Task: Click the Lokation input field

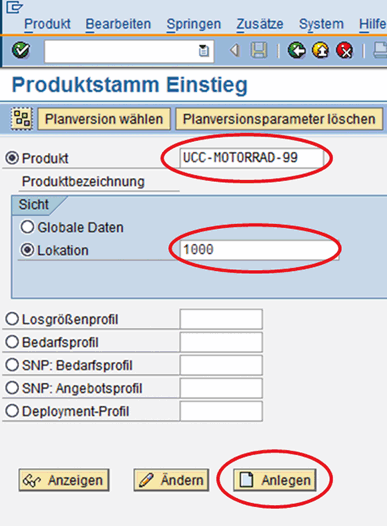Action: (x=259, y=250)
